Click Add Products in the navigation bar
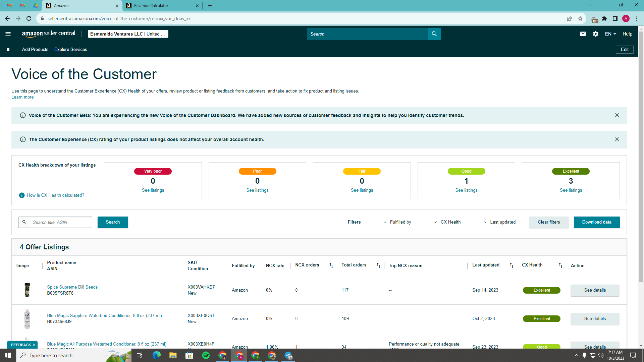 [x=35, y=50]
